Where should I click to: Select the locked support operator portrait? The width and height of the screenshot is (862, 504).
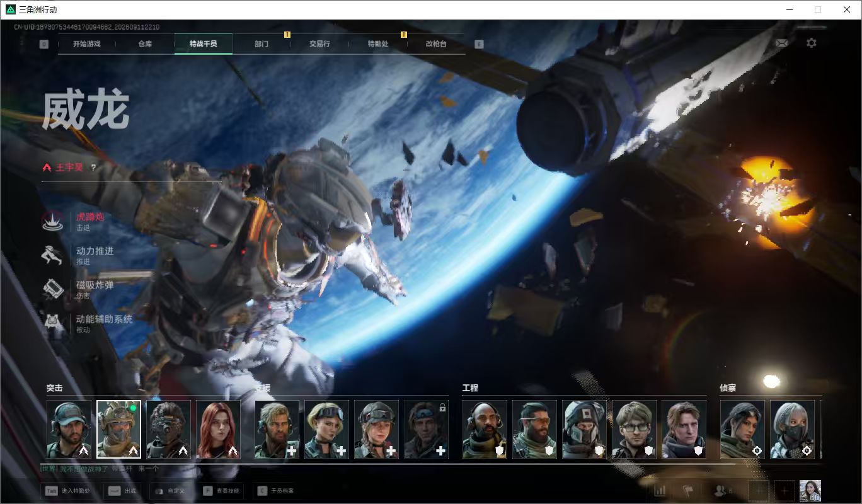click(426, 430)
